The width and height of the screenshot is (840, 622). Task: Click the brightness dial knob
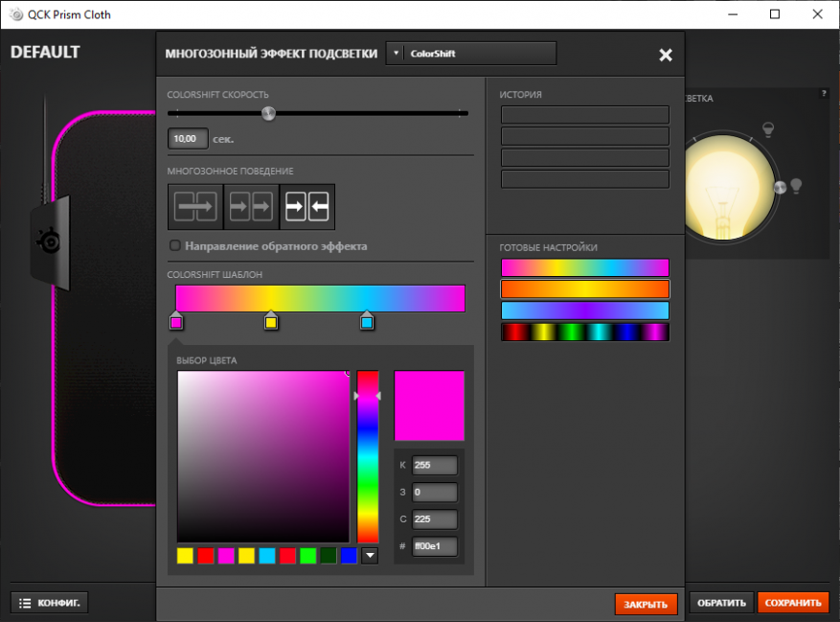780,187
